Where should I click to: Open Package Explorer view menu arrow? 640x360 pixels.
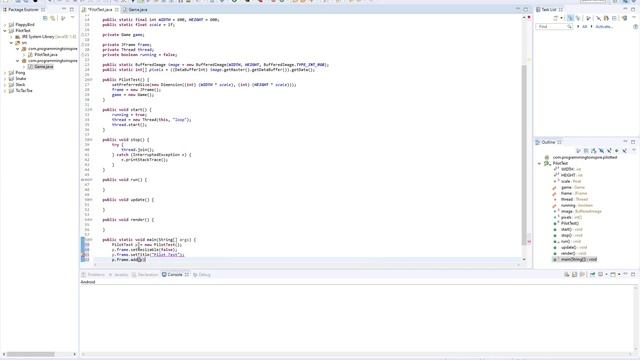[72, 18]
